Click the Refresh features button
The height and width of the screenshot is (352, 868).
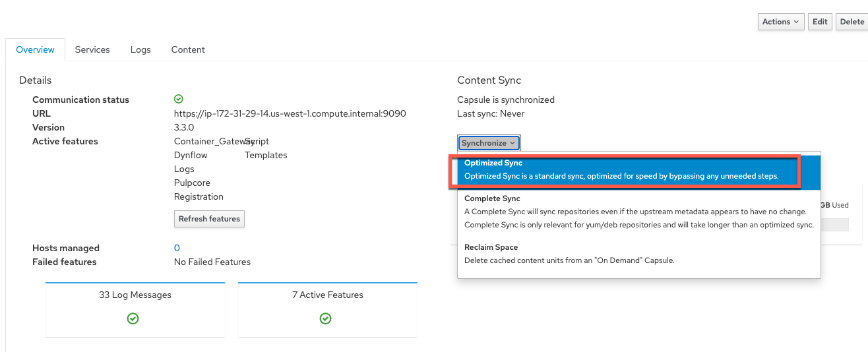tap(209, 219)
